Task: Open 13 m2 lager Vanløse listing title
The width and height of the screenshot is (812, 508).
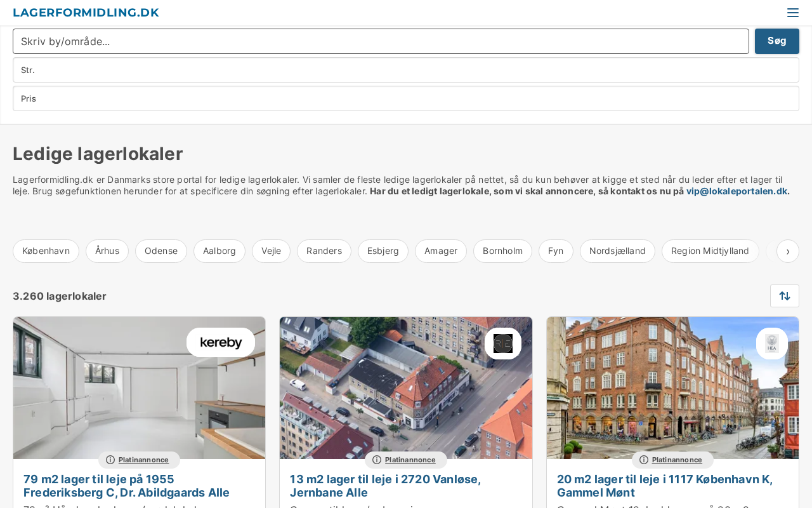Action: (385, 486)
